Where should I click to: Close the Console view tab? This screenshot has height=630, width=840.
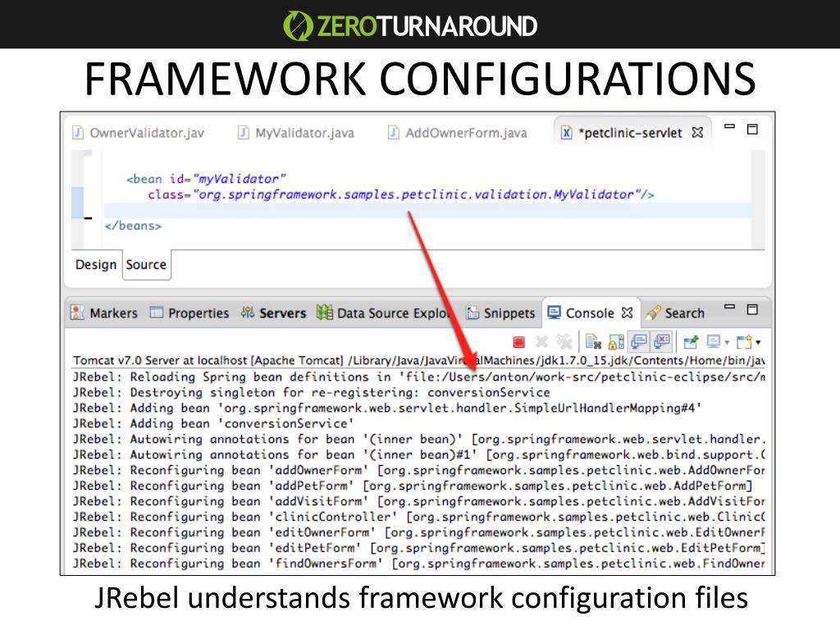pos(628,313)
